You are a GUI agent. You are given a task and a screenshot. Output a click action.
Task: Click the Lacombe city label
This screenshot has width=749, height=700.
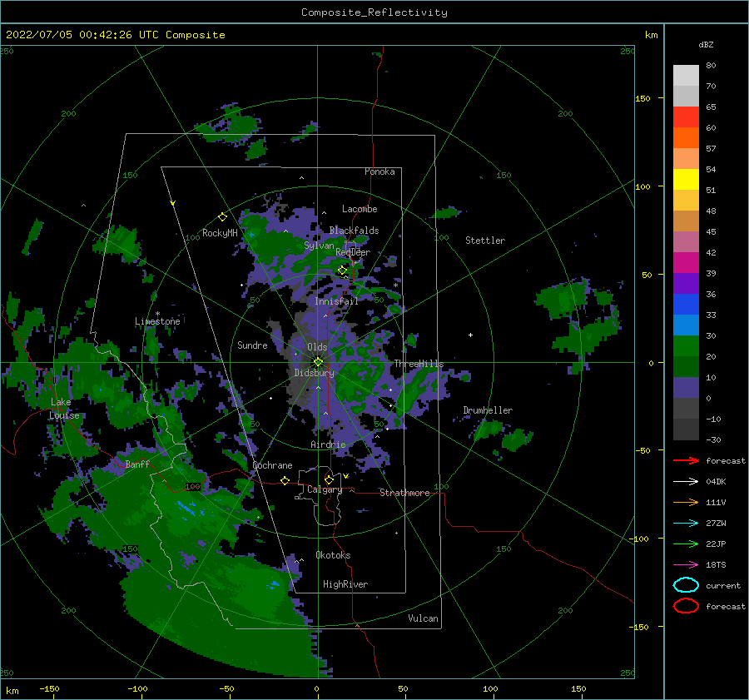point(360,209)
